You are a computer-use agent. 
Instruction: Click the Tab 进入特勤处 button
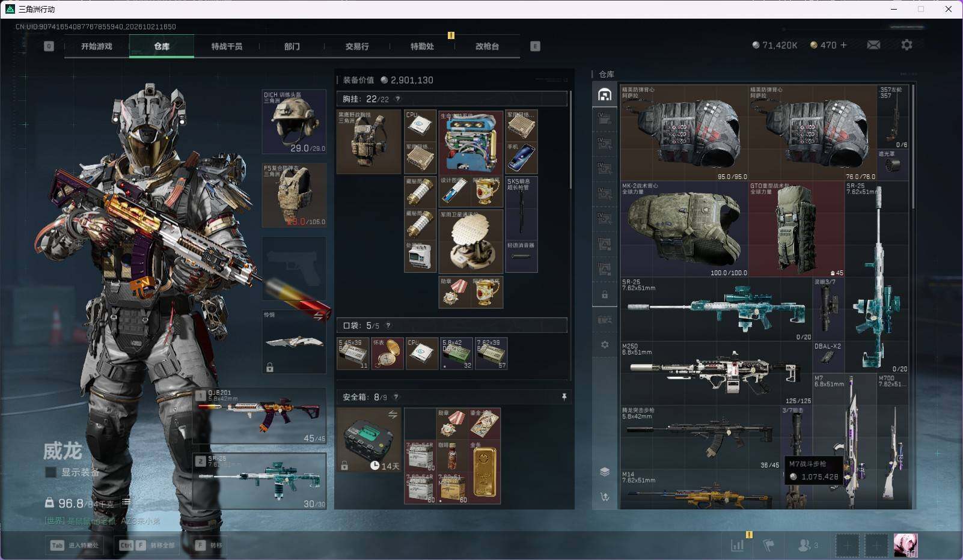[x=75, y=546]
